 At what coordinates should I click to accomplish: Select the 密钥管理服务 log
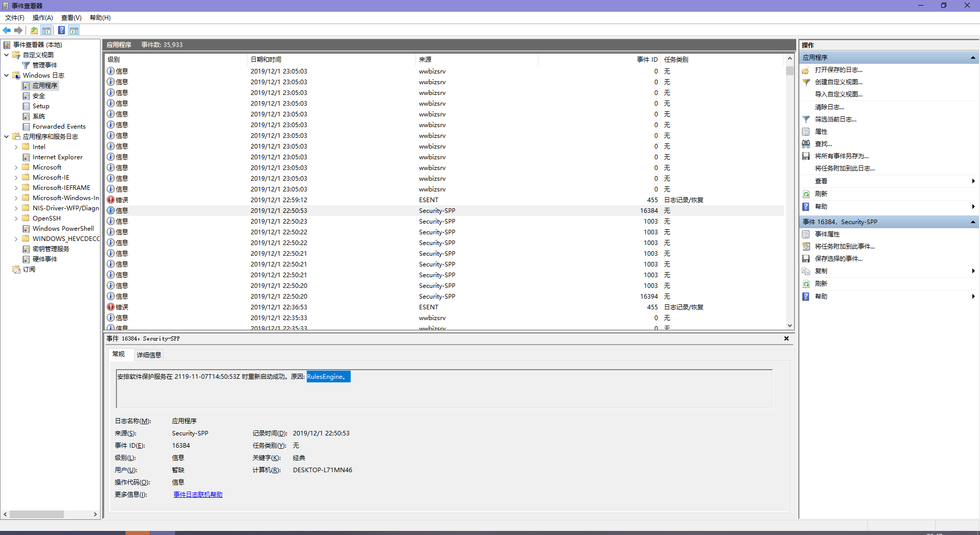click(51, 249)
